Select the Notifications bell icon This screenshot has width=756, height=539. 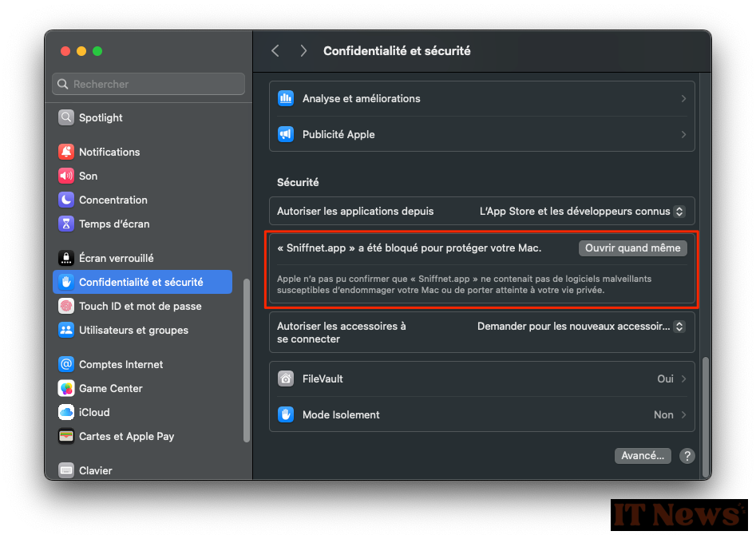click(66, 152)
